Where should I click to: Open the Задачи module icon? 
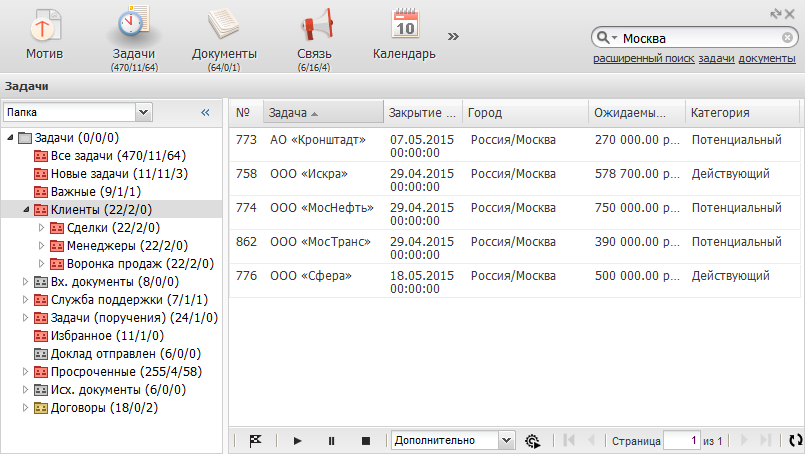pos(133,23)
